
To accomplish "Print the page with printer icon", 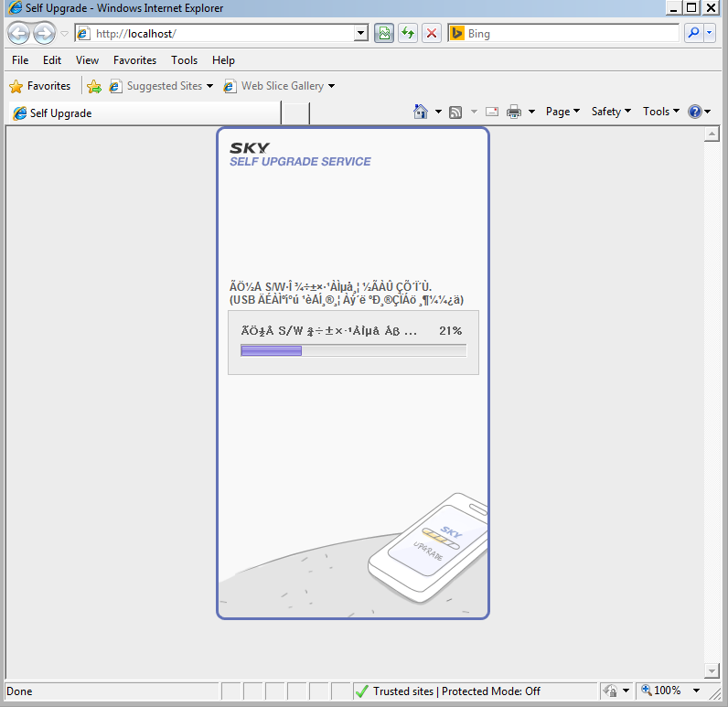I will 514,112.
